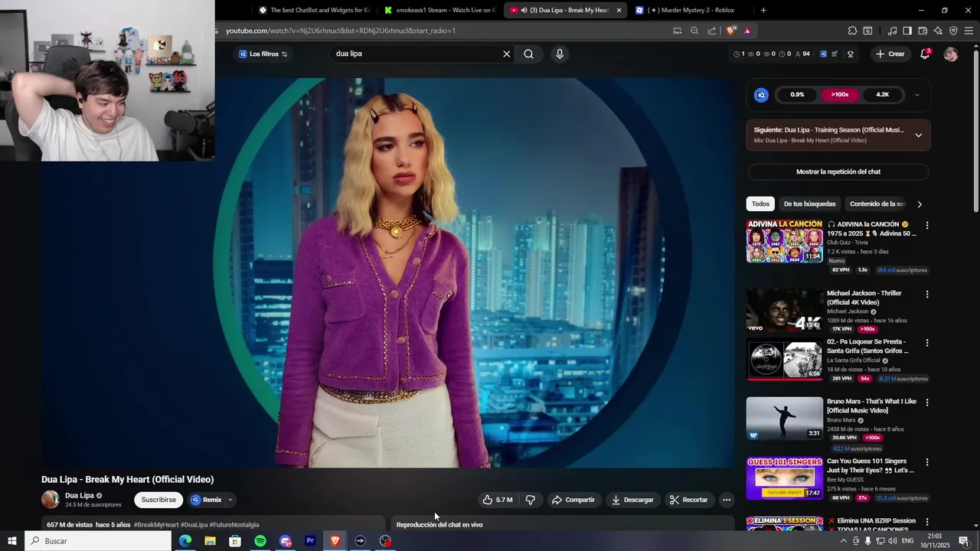The image size is (980, 551).
Task: Like the video with 5.7 M likes
Action: click(x=498, y=500)
